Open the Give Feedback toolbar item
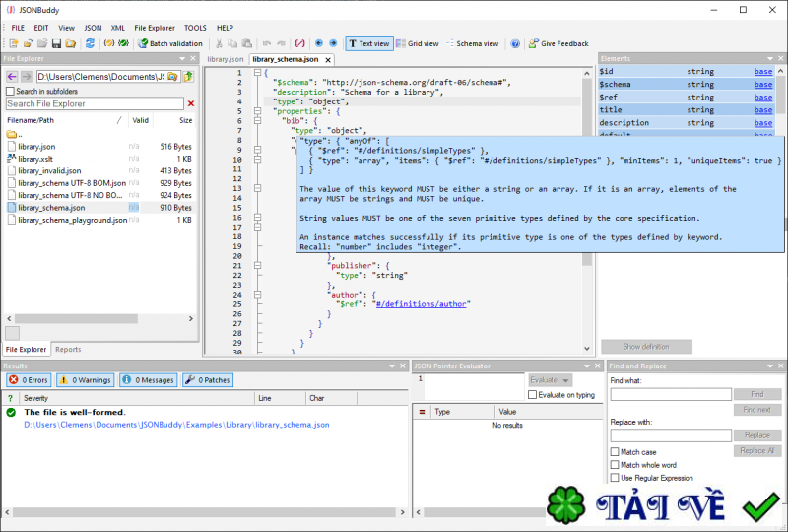The image size is (788, 532). click(558, 43)
